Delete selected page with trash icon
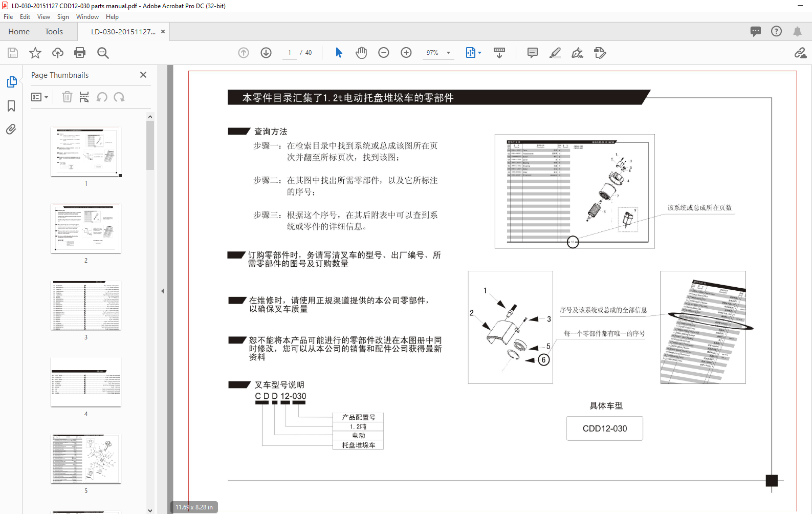Screen dimensions: 812x514 pos(67,97)
